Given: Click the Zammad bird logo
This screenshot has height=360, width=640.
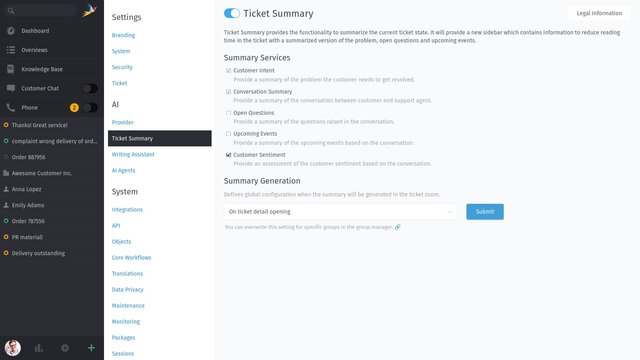Looking at the screenshot, I should [x=89, y=10].
